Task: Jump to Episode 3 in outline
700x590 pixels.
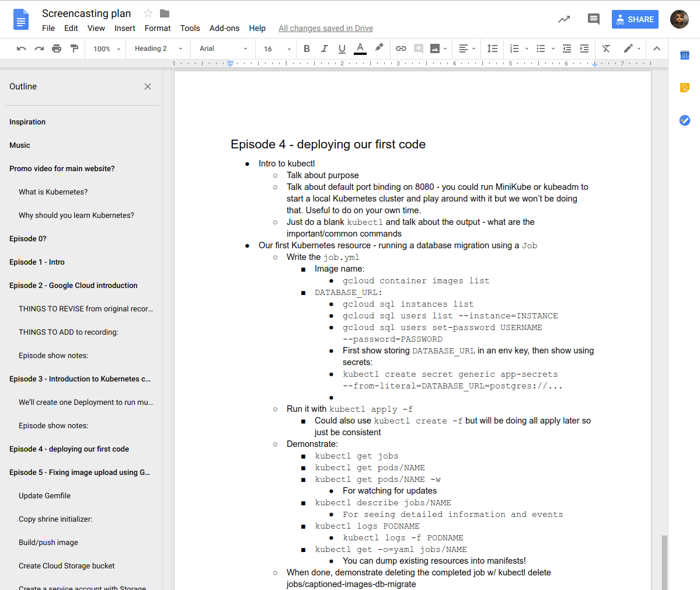Action: pos(80,379)
